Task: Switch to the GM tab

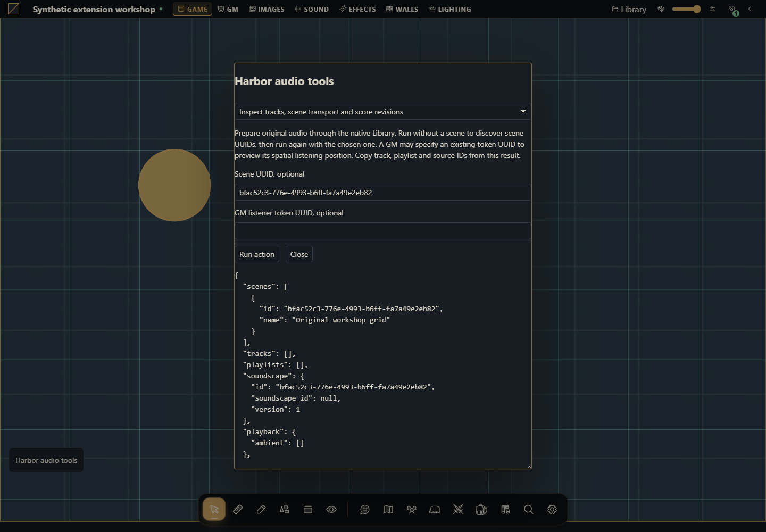Action: 228,9
